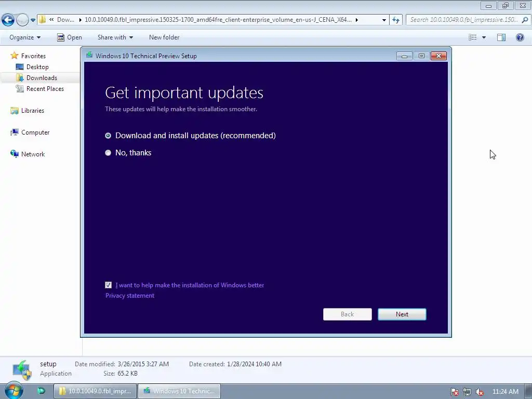
Task: Click Open in the Explorer toolbar
Action: [x=70, y=37]
